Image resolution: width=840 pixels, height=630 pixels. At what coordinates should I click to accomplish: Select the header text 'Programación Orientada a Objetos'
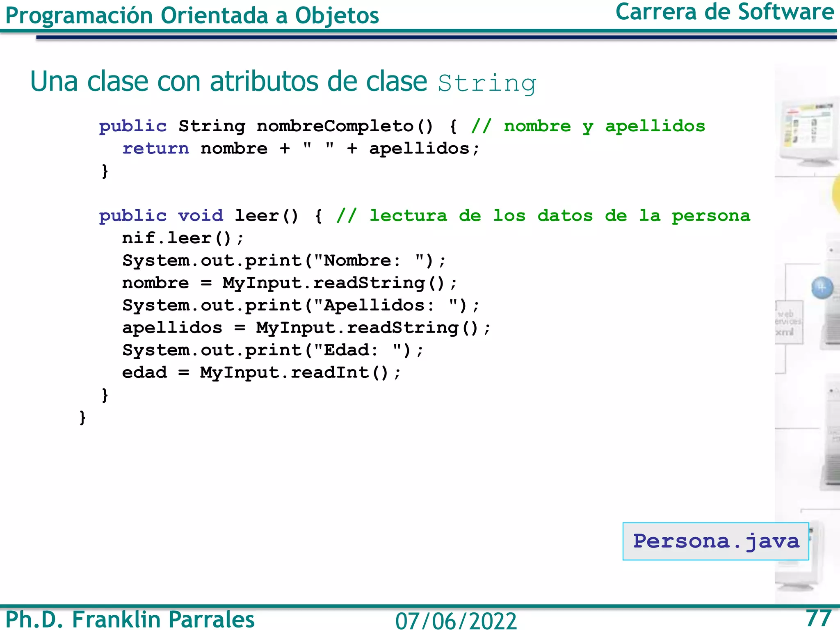point(192,16)
